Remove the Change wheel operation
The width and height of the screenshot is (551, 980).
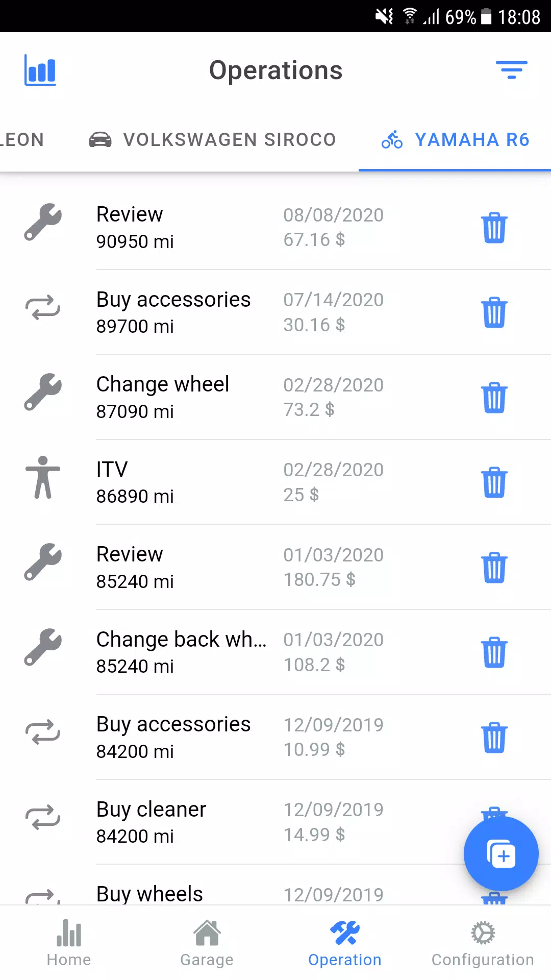[494, 398]
